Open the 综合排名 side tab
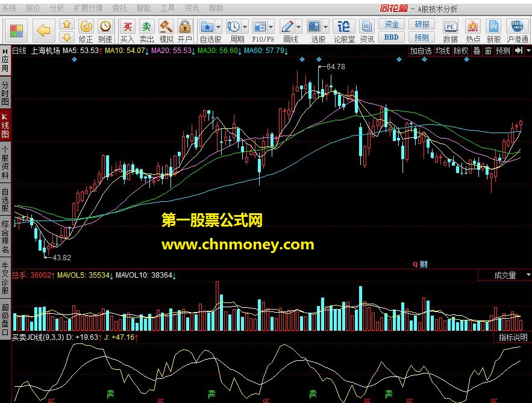532x403 pixels. pyautogui.click(x=5, y=237)
